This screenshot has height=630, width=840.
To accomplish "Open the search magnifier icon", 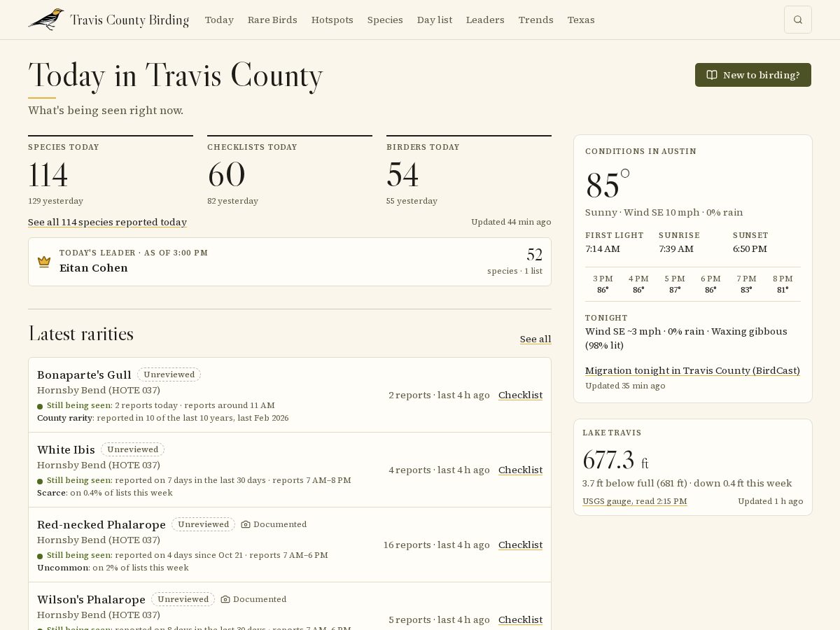I will [x=798, y=20].
